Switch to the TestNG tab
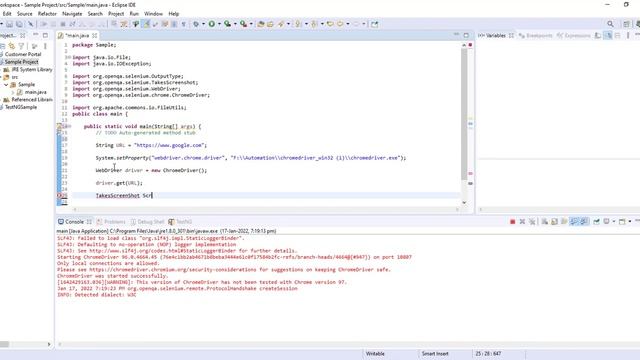640x360 pixels. (x=180, y=222)
